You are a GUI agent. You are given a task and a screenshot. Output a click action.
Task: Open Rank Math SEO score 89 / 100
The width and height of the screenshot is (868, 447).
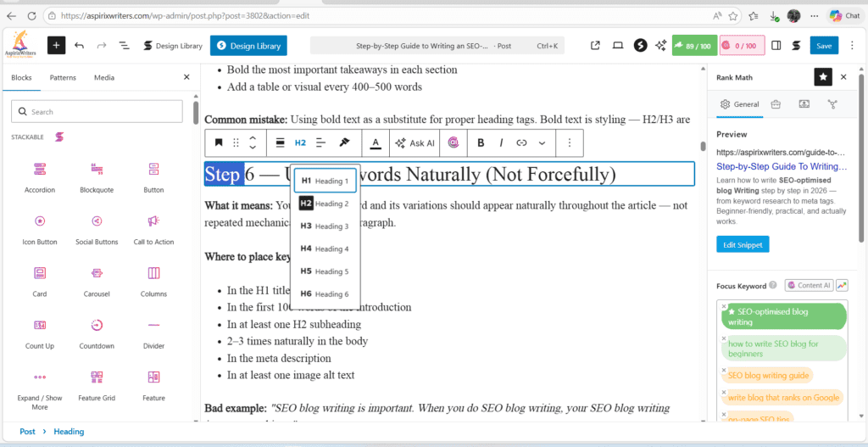694,46
